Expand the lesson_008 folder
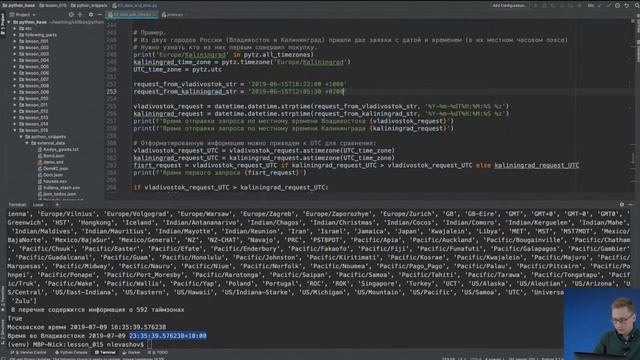Viewport: 640px width, 360px height. pyautogui.click(x=15, y=86)
